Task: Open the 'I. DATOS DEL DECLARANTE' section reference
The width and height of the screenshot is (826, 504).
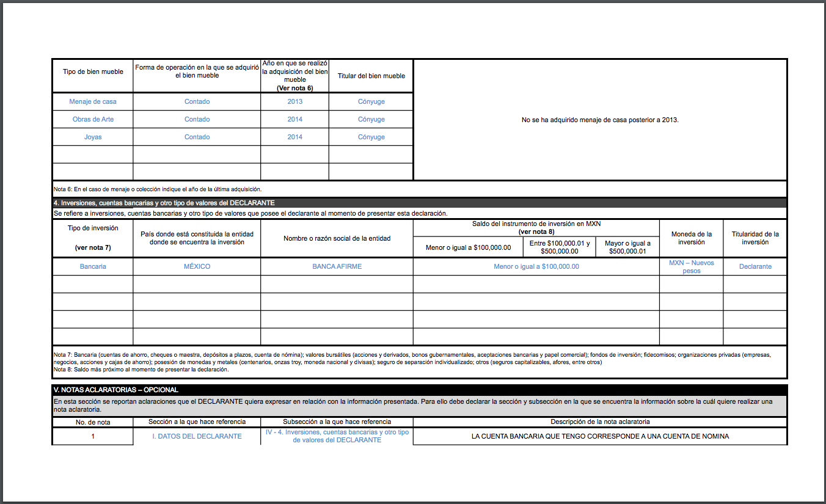Action: 197,436
